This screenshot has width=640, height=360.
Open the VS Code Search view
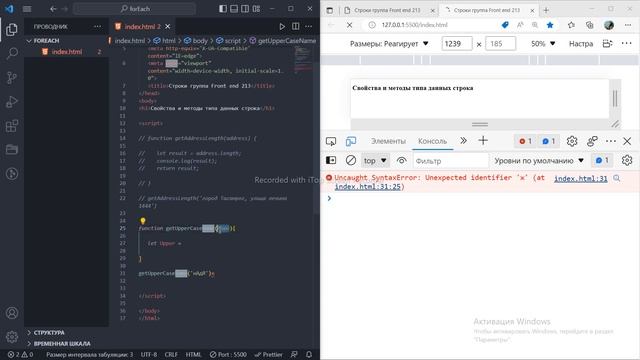click(12, 53)
